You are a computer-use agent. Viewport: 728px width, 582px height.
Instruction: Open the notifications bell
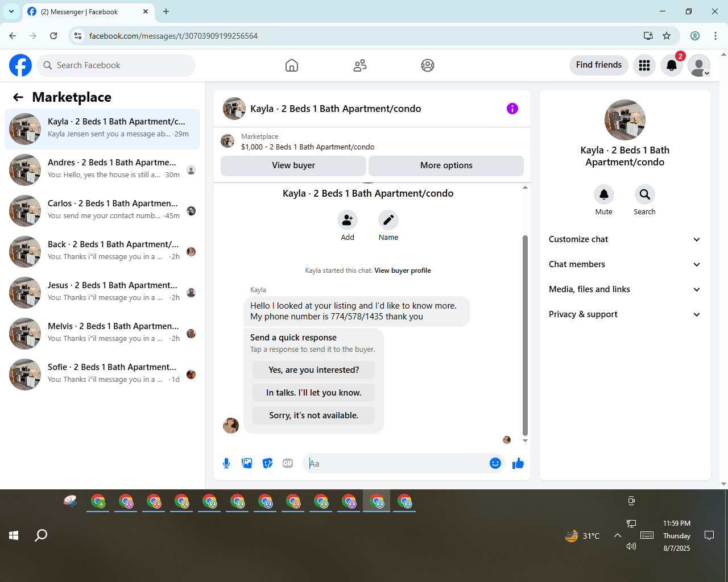[x=672, y=65]
